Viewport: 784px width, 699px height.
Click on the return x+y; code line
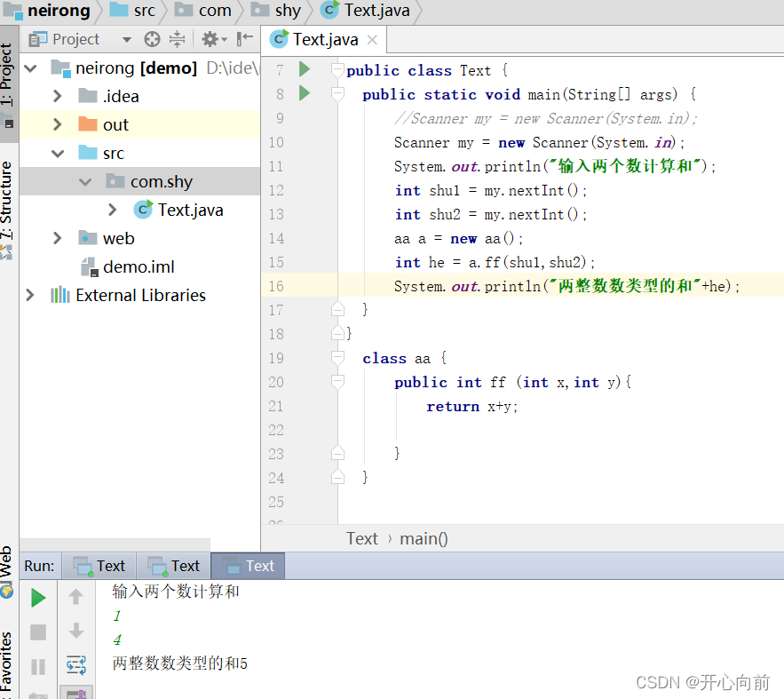472,406
